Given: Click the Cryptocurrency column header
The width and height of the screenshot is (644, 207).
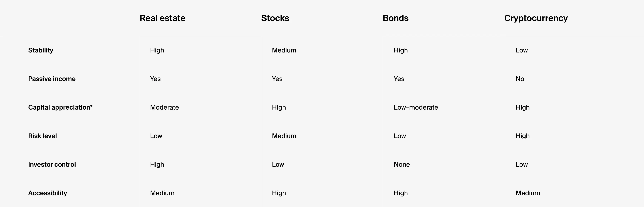Looking at the screenshot, I should pyautogui.click(x=536, y=18).
